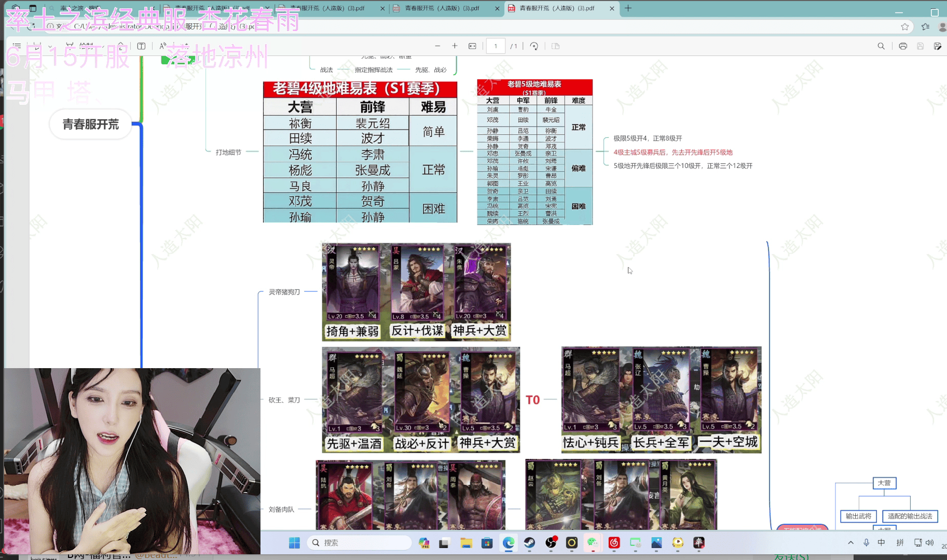Open the PDF table of contents panel
The width and height of the screenshot is (947, 560).
(17, 46)
